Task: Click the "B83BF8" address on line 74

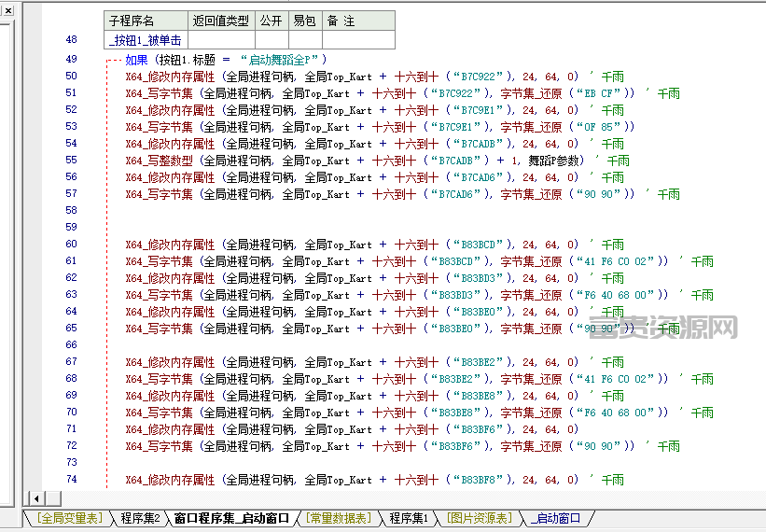Action: (479, 480)
